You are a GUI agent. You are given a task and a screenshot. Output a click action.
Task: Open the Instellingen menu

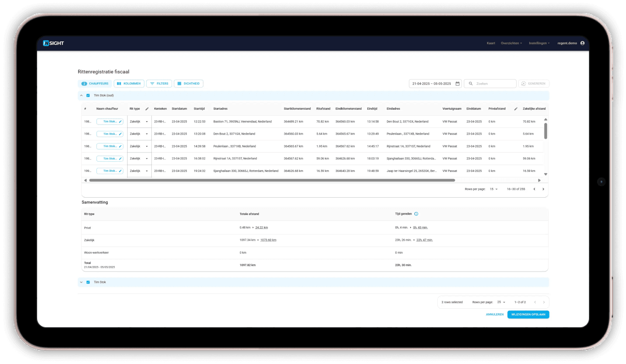[x=539, y=43]
